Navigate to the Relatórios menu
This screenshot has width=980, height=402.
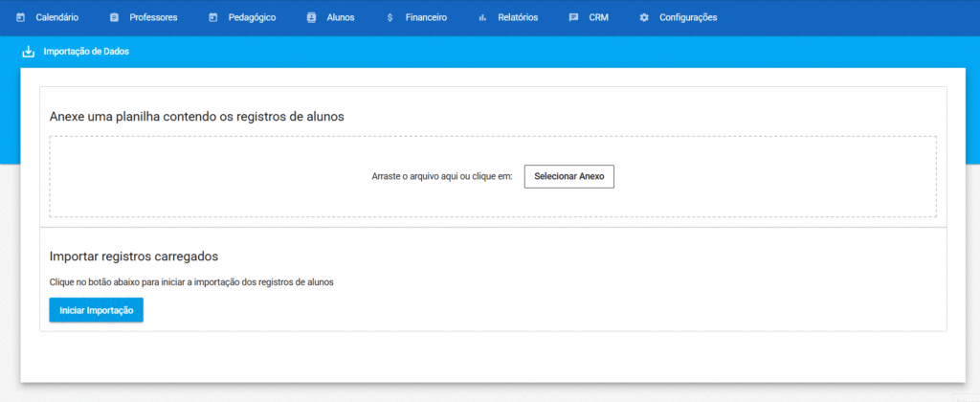tap(518, 17)
